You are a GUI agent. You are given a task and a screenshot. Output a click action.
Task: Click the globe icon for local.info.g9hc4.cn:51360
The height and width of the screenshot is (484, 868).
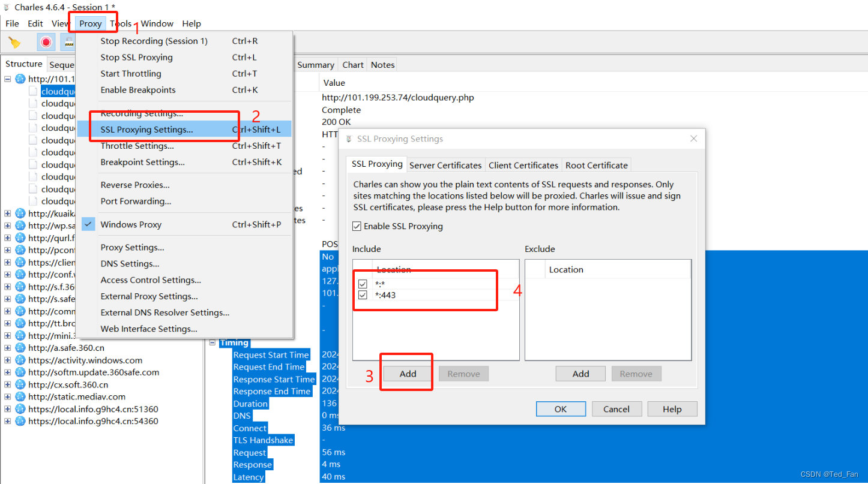[20, 409]
